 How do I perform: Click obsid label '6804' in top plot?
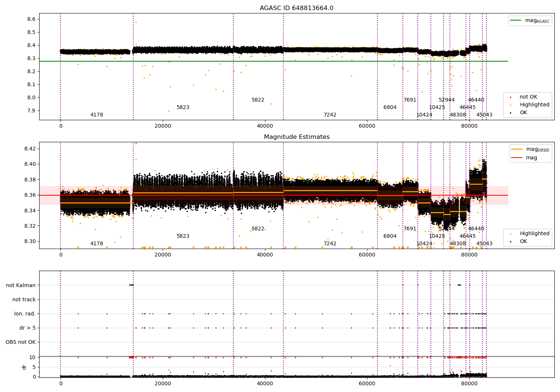pyautogui.click(x=390, y=108)
